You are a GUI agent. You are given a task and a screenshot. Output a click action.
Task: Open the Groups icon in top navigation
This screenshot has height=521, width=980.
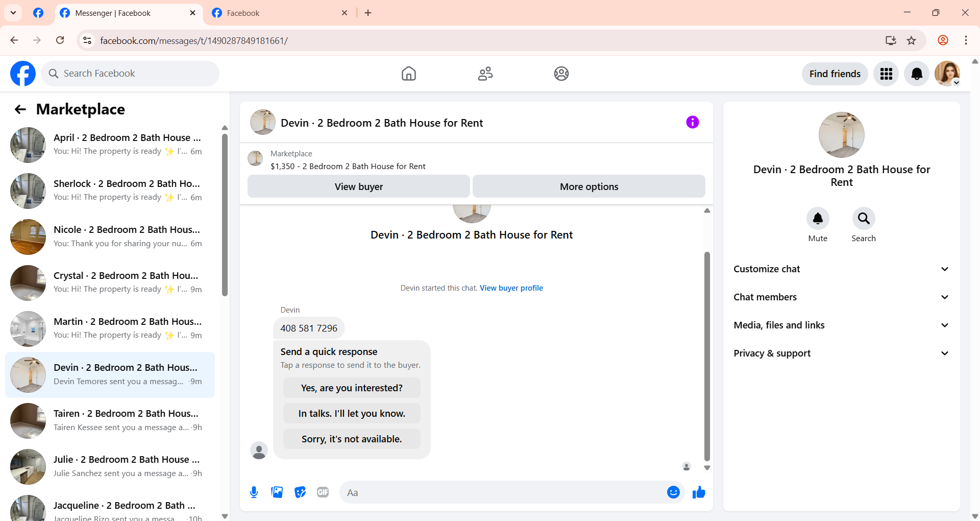click(561, 74)
